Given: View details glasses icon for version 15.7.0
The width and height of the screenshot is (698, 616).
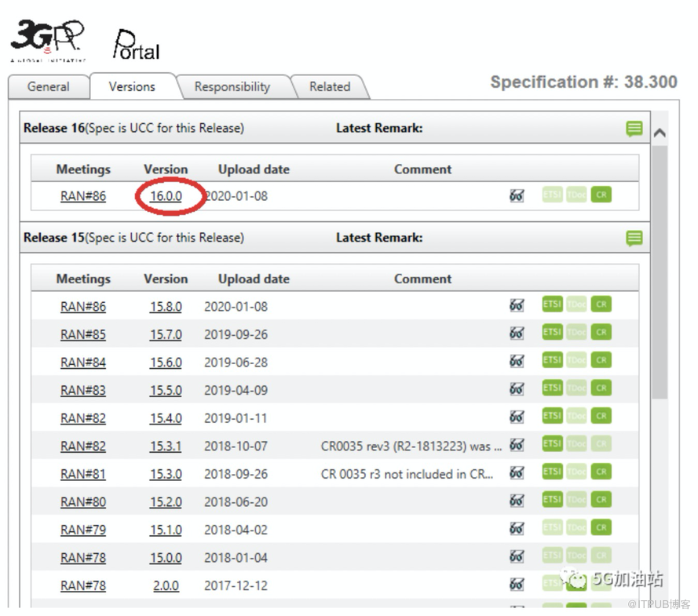Looking at the screenshot, I should click(517, 334).
